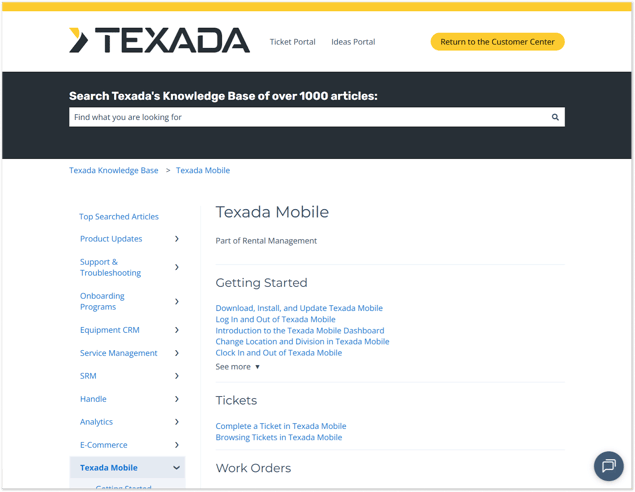Open E-Commerce sidebar item

104,445
